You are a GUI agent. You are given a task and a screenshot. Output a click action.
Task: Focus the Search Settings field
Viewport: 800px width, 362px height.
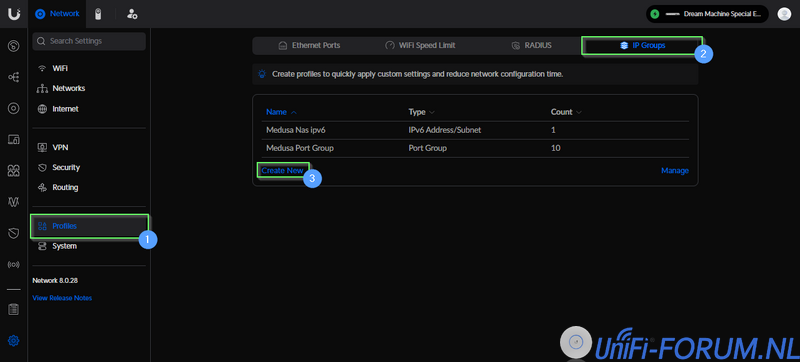point(89,41)
